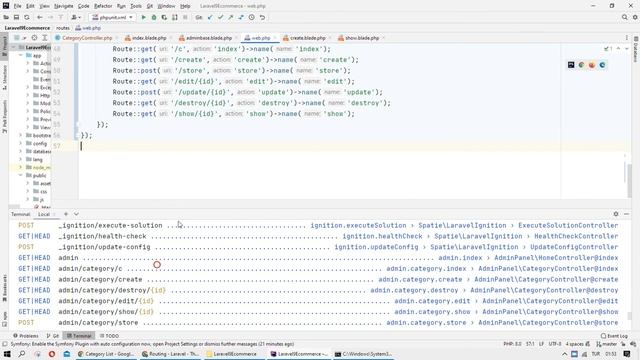
Task: Add new terminal session tab
Action: [66, 214]
